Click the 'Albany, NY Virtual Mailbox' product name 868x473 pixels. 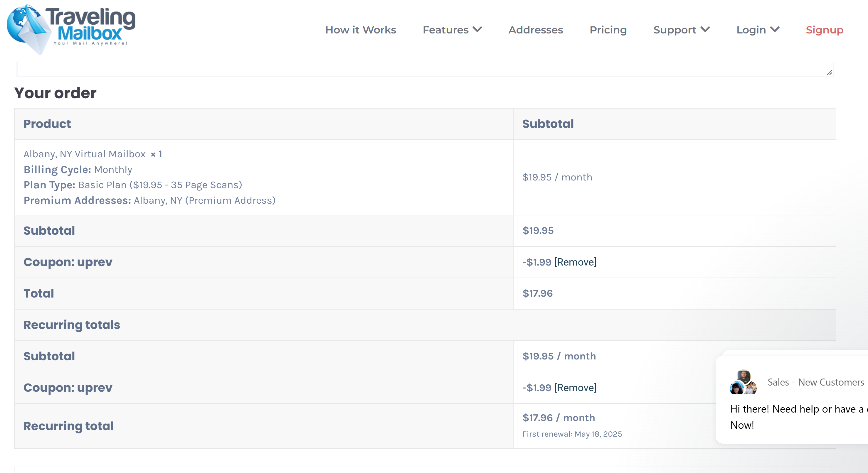point(84,154)
